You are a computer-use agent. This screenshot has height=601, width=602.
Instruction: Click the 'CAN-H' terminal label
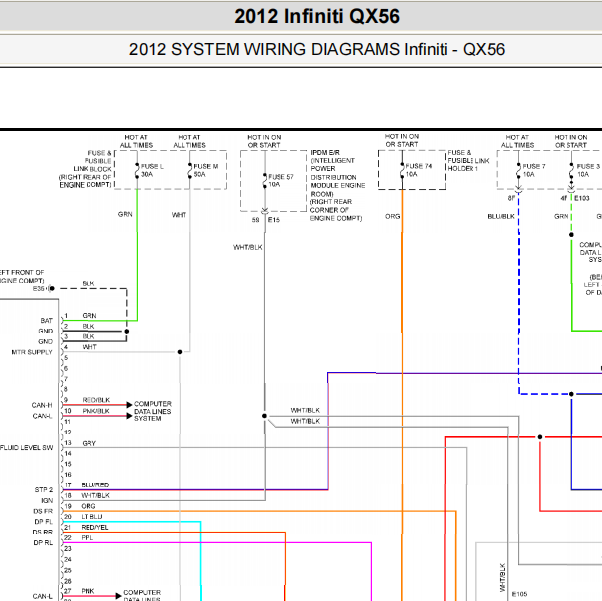click(x=42, y=405)
